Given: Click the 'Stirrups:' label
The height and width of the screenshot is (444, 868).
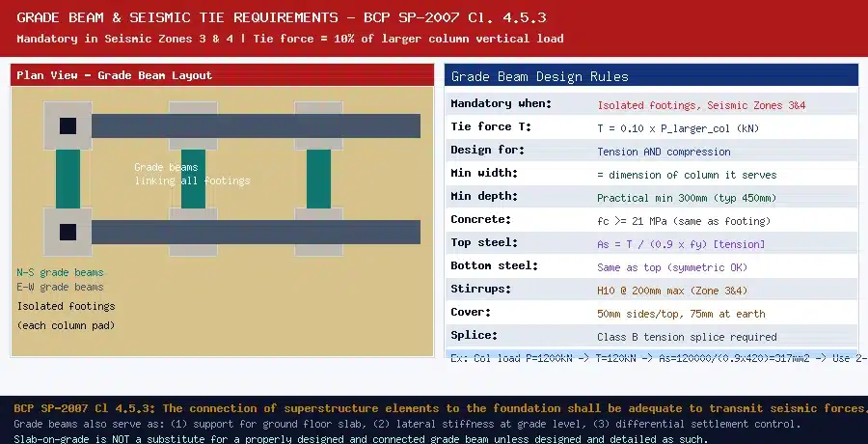Looking at the screenshot, I should (480, 289).
